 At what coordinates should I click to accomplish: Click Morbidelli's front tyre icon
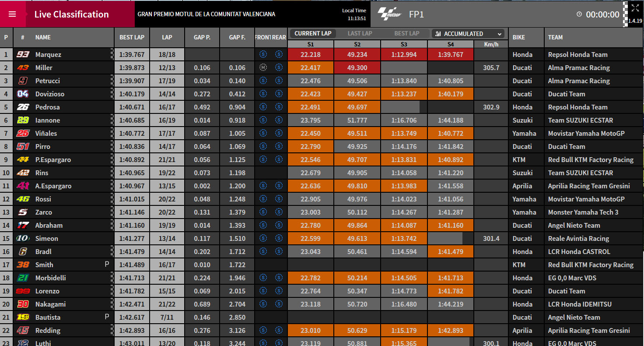pyautogui.click(x=263, y=278)
